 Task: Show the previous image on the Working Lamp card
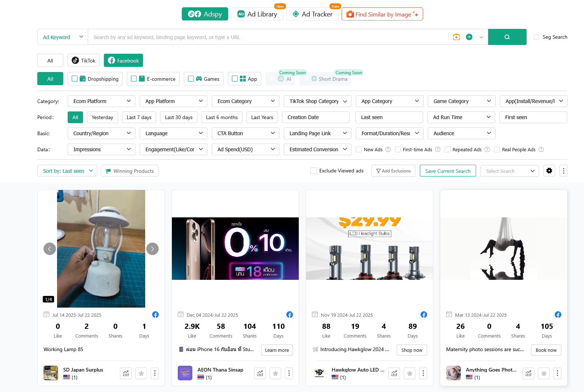pos(50,249)
